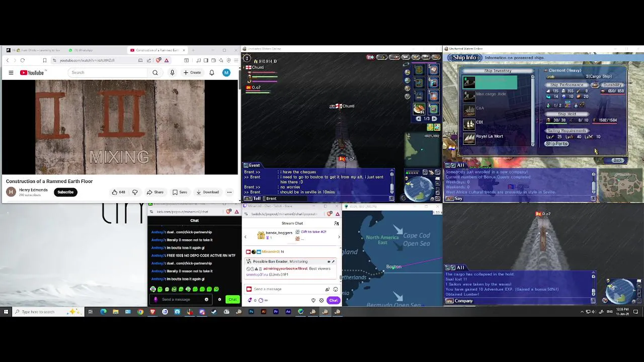This screenshot has height=362, width=644.
Task: Click the YouTube Create button
Action: coord(192,73)
